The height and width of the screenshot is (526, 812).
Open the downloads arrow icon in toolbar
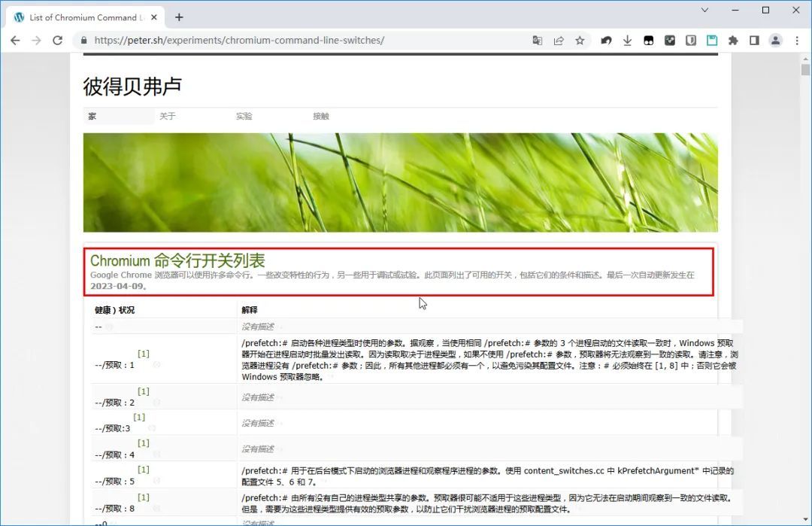(x=627, y=41)
